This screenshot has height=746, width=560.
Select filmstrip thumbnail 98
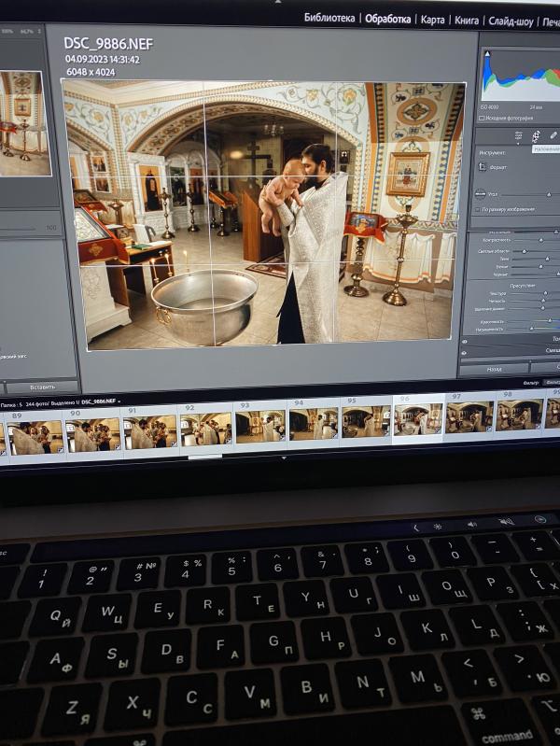[x=520, y=415]
